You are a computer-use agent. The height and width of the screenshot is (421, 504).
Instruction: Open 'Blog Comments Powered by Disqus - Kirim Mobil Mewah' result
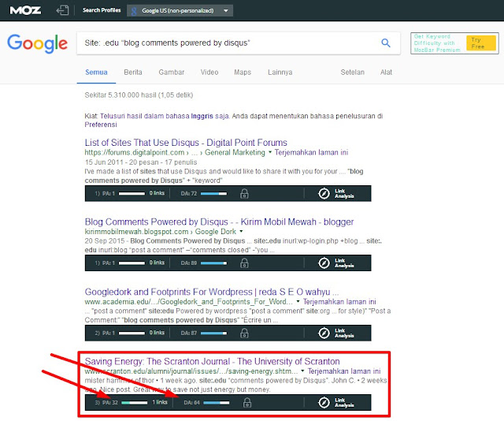point(219,222)
